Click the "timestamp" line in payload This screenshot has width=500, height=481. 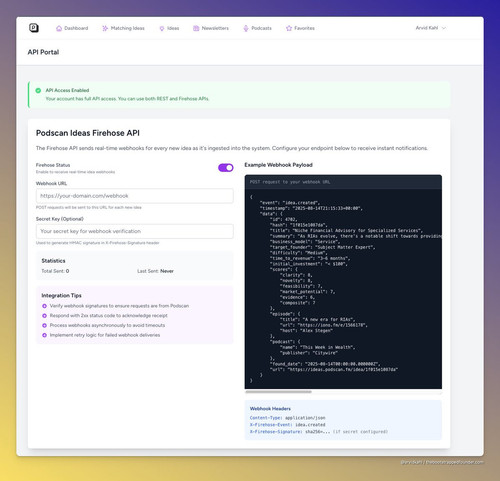(311, 208)
